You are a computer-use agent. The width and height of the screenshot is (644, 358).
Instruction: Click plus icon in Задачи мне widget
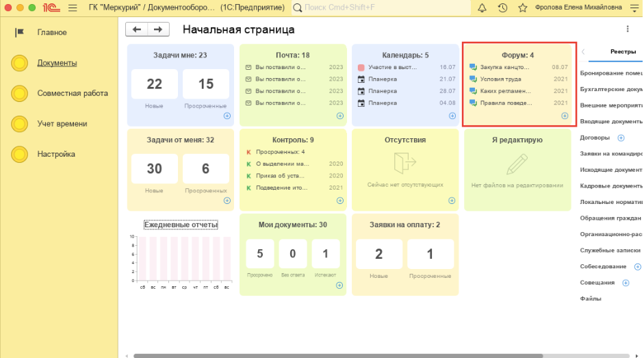227,116
